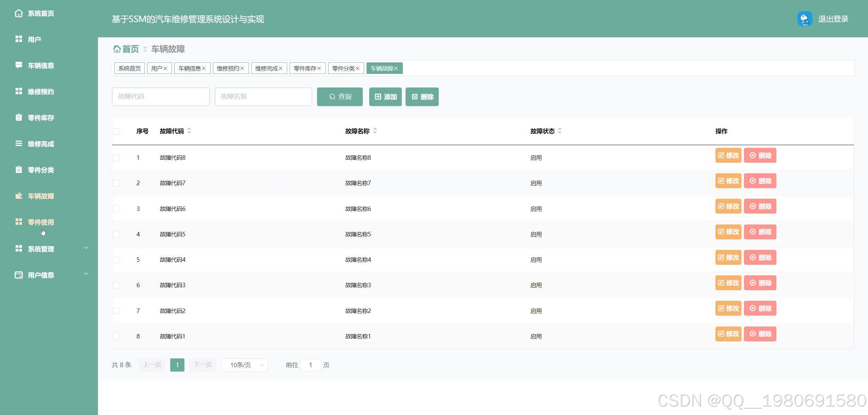Viewport: 868px width, 415px height.
Task: Check the row checkbox for 故障代码1
Action: [x=117, y=336]
